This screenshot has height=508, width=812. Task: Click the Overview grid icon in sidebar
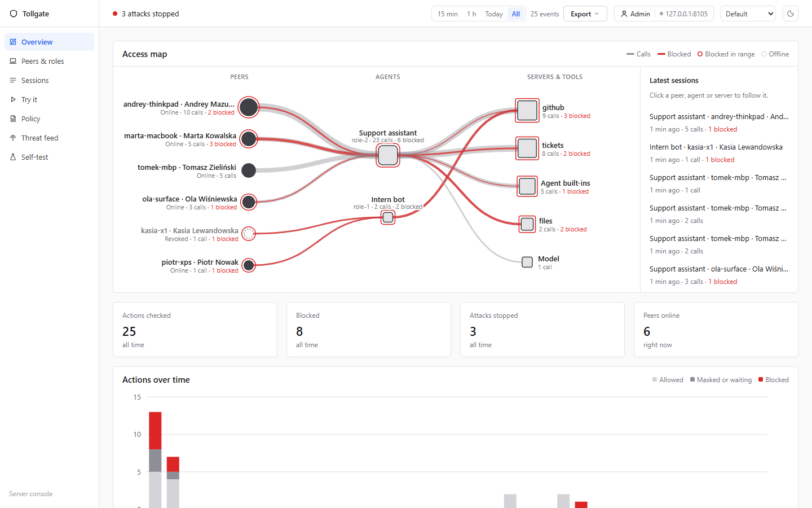13,42
